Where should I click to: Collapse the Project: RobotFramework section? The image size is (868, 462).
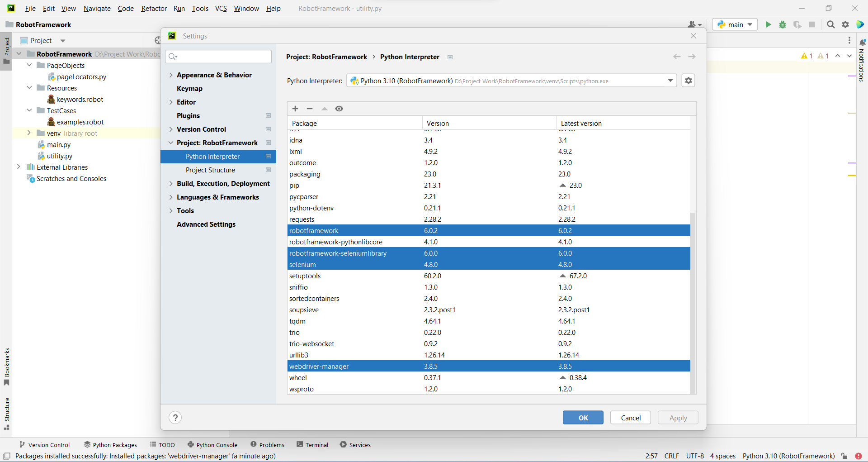pos(170,143)
